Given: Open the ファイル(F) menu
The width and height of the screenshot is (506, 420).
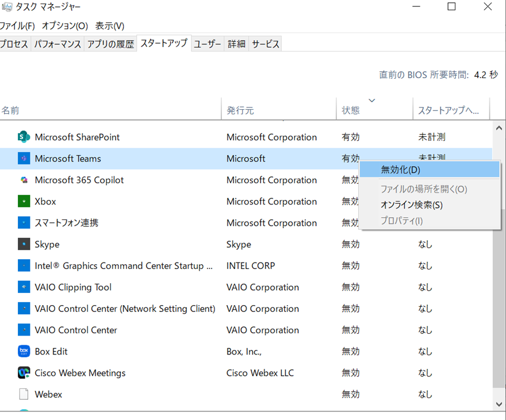Looking at the screenshot, I should [17, 26].
